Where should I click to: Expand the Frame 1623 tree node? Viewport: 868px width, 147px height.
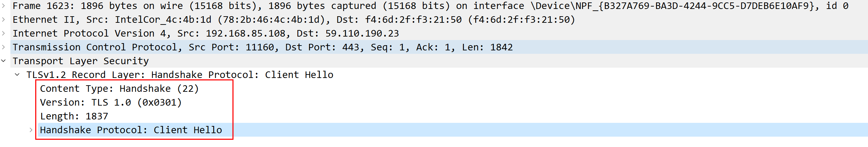coord(3,6)
